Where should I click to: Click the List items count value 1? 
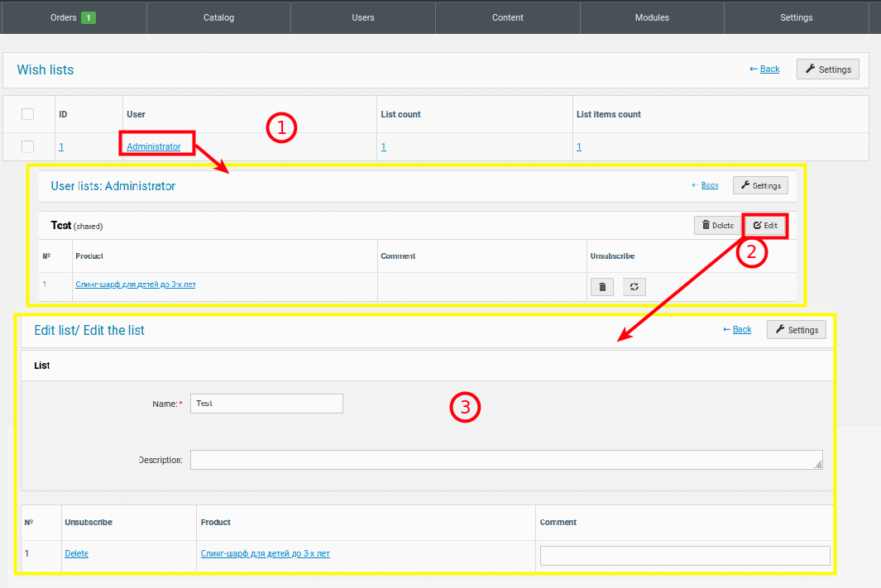579,146
